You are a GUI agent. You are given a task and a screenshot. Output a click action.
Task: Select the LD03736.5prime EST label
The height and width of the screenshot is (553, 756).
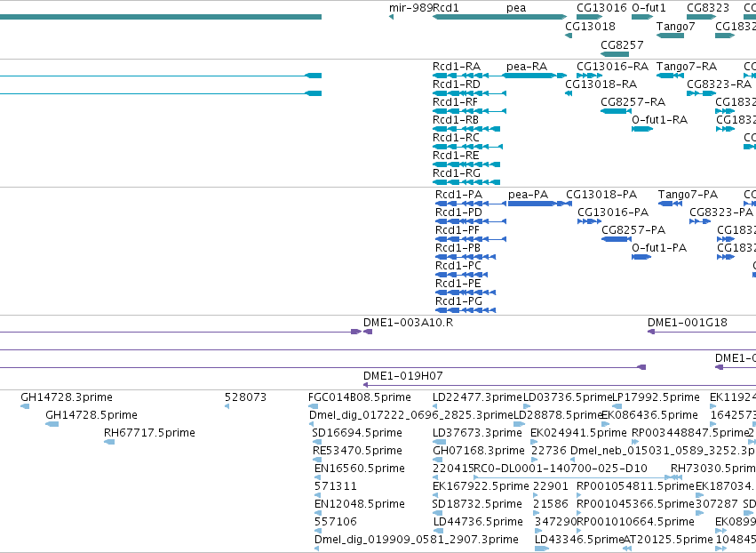coord(568,397)
